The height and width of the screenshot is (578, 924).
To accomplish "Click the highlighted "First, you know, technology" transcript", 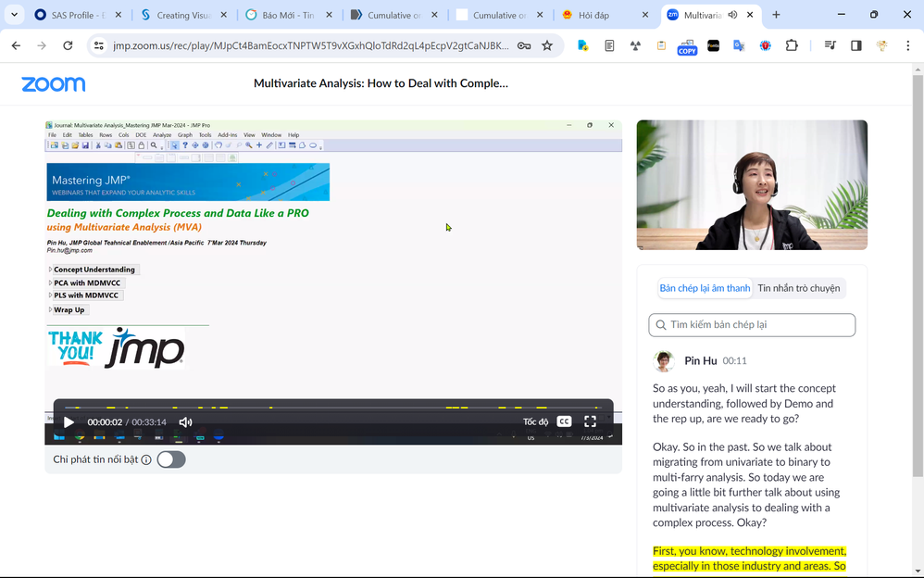I will [x=749, y=558].
